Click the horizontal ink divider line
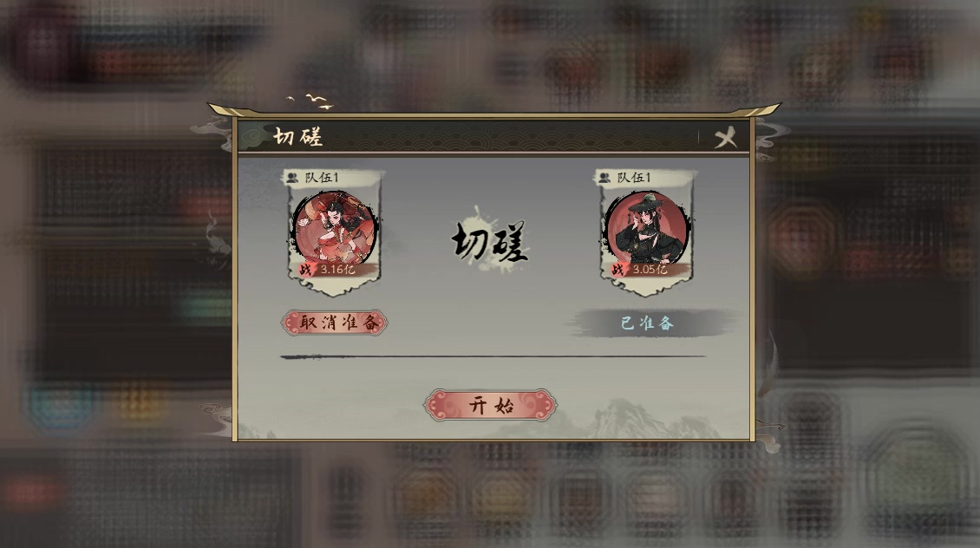The image size is (980, 548). (493, 356)
